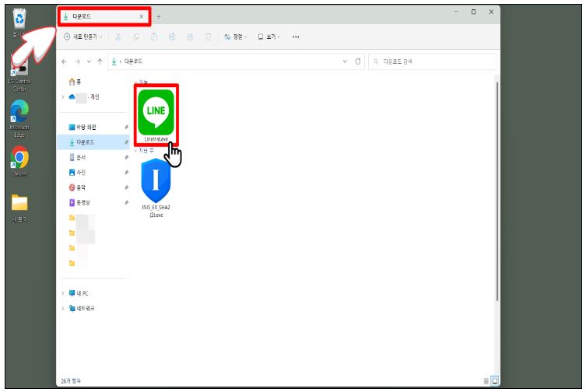Open the three-dot See more menu
This screenshot has height=392, width=586.
click(296, 37)
